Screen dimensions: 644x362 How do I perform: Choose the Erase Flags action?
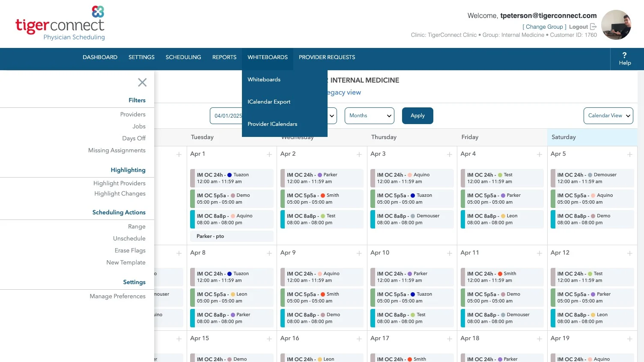coord(130,250)
